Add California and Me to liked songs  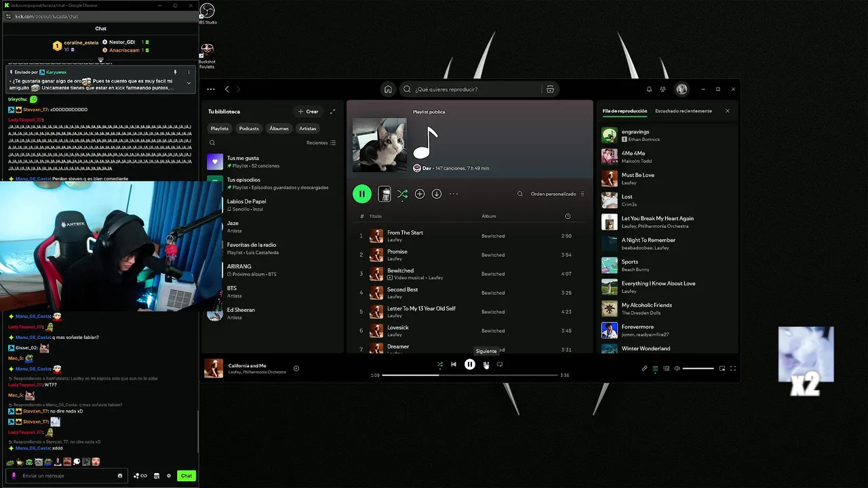[296, 369]
